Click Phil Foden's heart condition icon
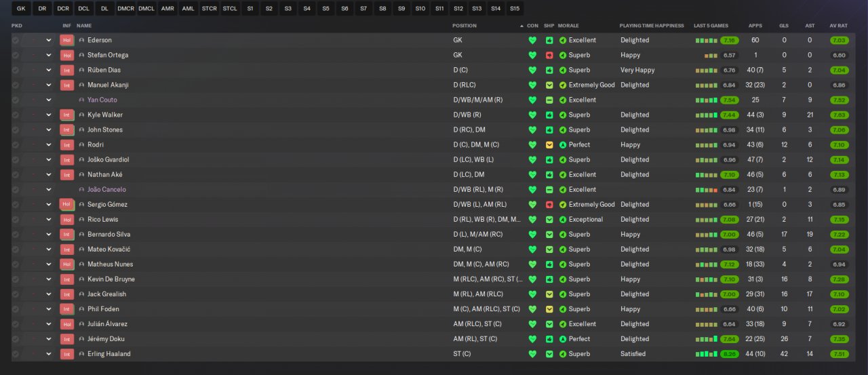This screenshot has width=868, height=375. (x=532, y=309)
